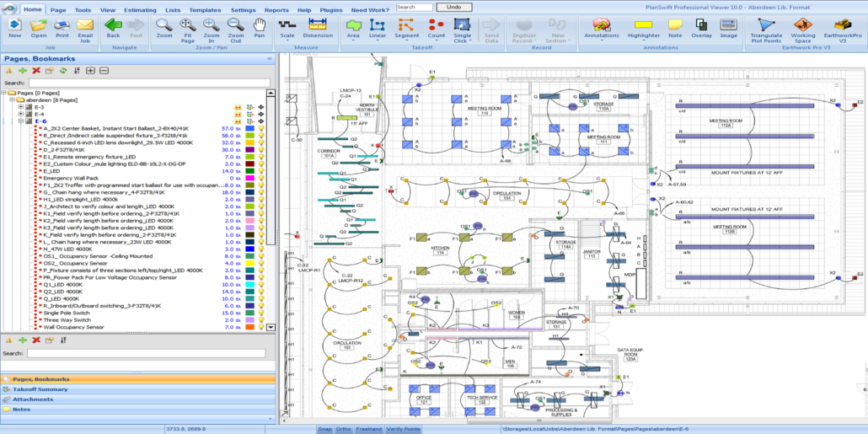Collapse the Pages, Bookmarks panel with chevron
868x434 pixels.
[270, 59]
